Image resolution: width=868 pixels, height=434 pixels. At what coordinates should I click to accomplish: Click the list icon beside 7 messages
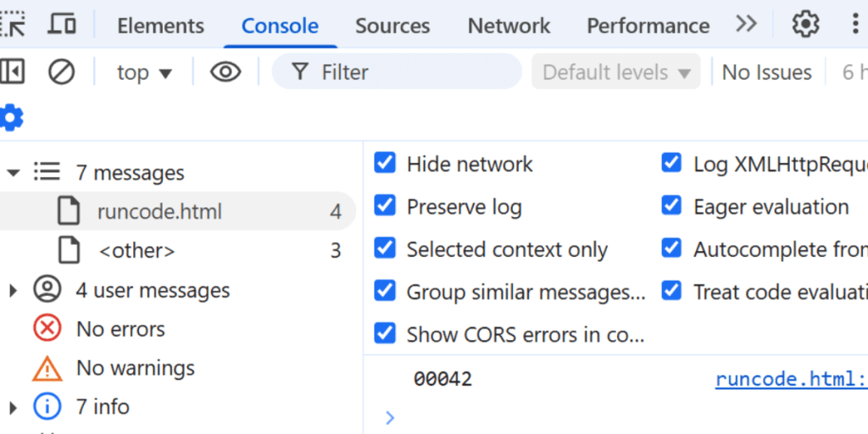click(47, 172)
